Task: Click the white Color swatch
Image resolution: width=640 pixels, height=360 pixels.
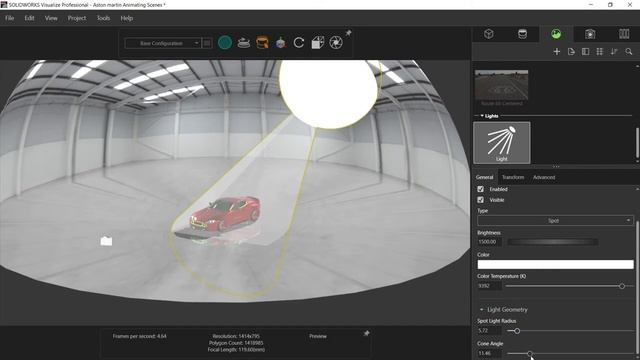Action: click(556, 264)
